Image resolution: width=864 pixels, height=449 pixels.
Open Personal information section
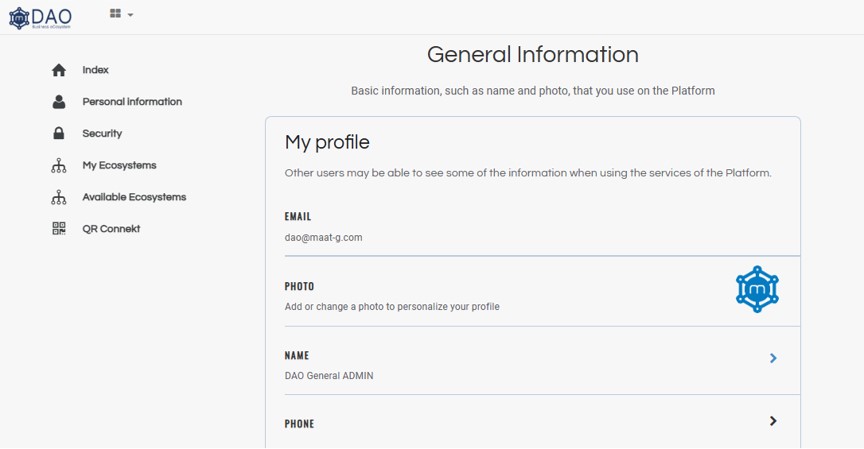tap(132, 102)
